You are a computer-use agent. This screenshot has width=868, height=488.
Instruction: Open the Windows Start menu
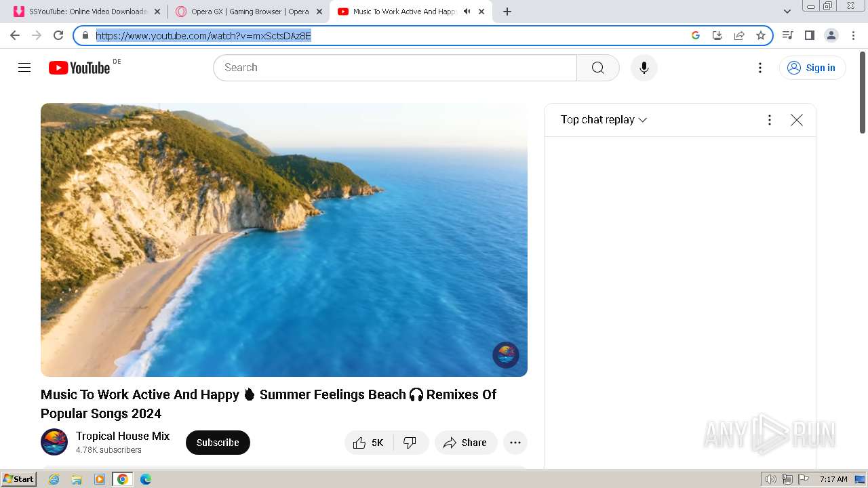pyautogui.click(x=18, y=479)
